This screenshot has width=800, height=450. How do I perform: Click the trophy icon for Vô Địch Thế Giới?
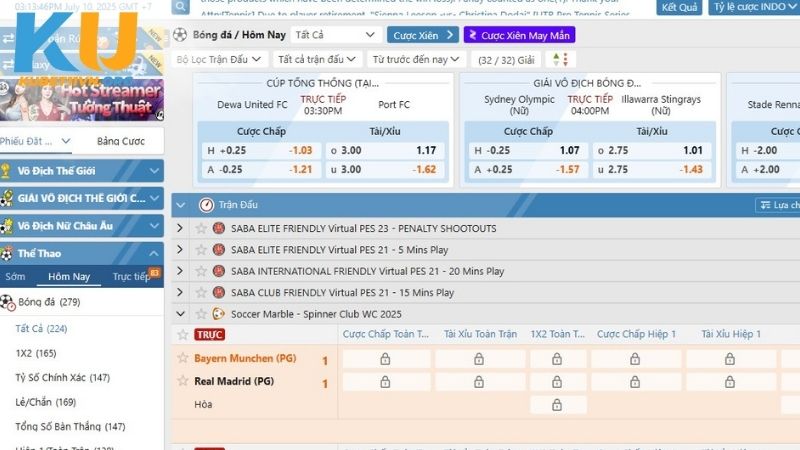click(x=7, y=170)
